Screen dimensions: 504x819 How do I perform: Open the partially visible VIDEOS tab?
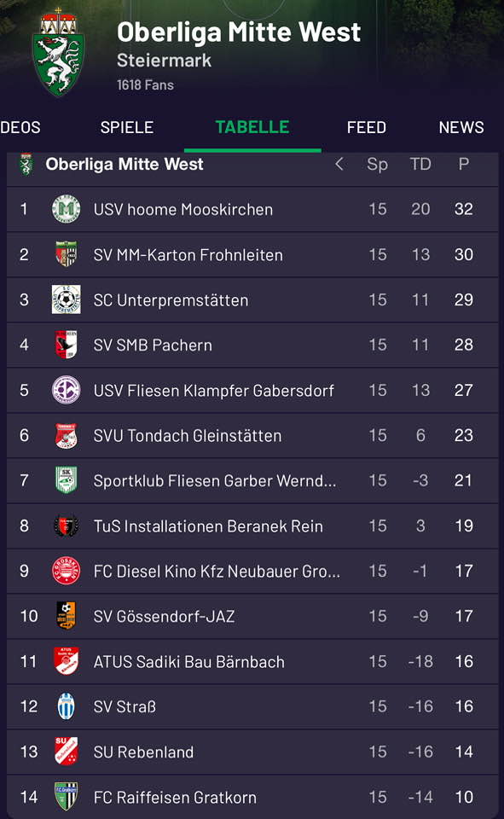point(20,127)
